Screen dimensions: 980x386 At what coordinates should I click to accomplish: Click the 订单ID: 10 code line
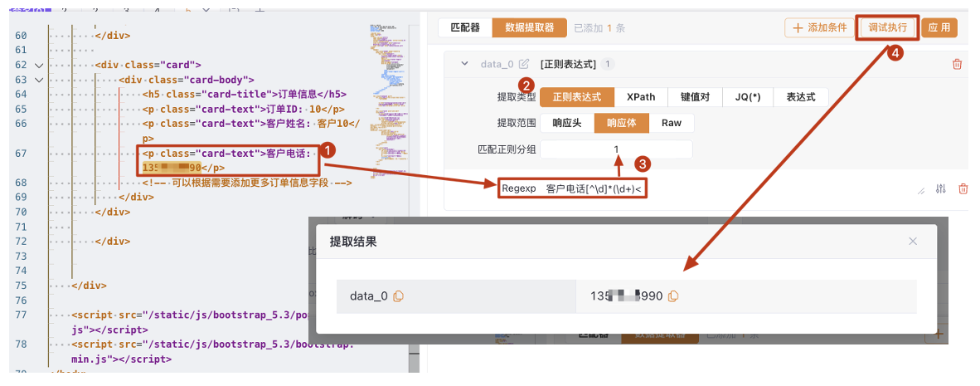tap(243, 109)
